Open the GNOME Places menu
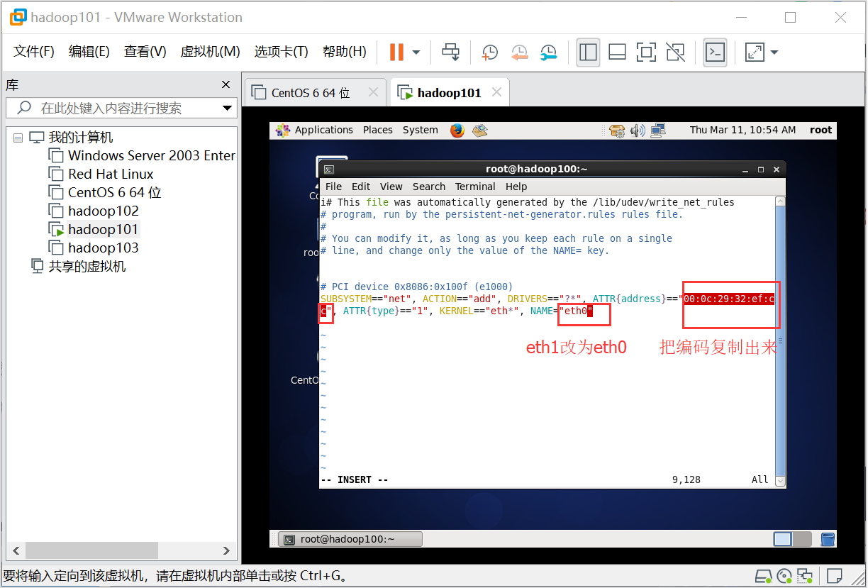The width and height of the screenshot is (868, 588). pyautogui.click(x=378, y=130)
